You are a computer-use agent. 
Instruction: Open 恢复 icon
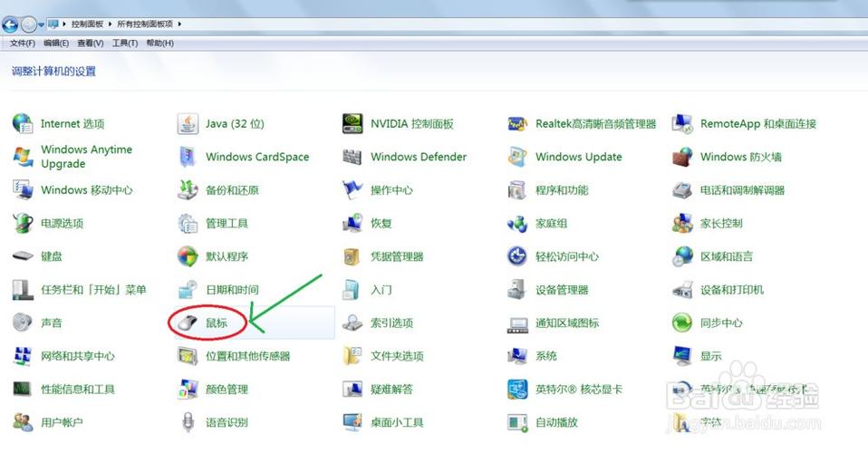coord(352,223)
